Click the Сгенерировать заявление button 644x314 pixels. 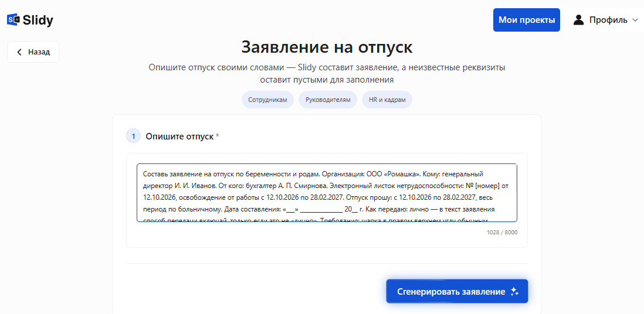coord(457,291)
